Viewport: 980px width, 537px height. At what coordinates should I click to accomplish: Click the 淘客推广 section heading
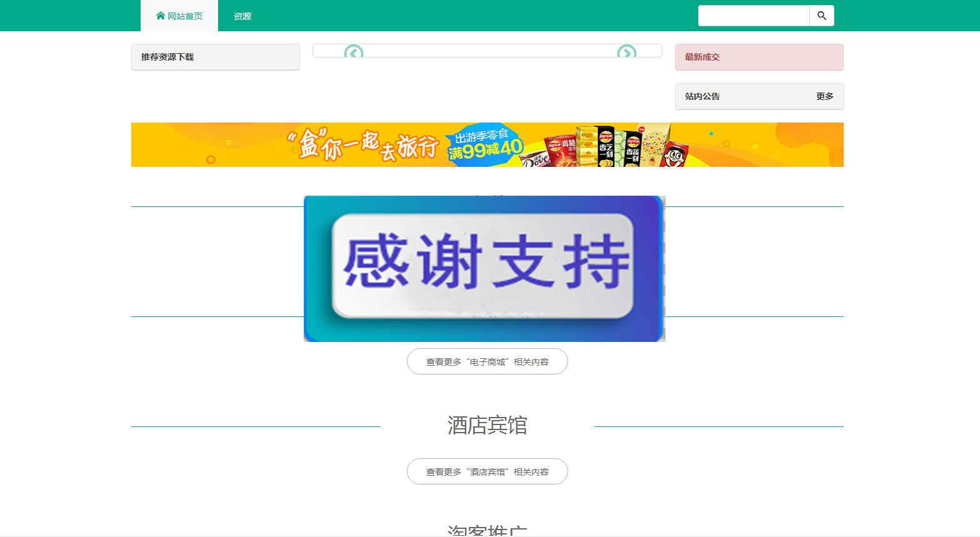point(487,531)
